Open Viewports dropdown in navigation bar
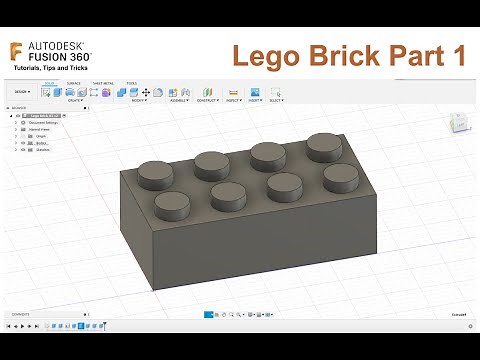The image size is (480, 360). tap(269, 314)
